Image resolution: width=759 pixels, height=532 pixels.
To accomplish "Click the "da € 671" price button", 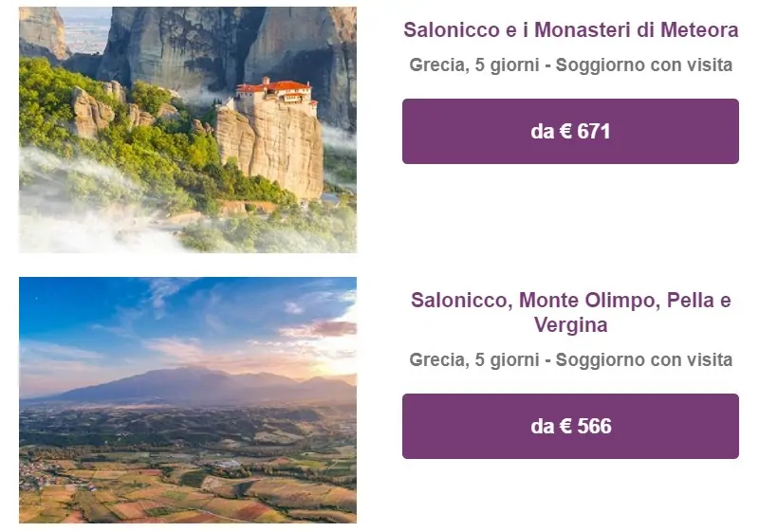I will pos(570,131).
